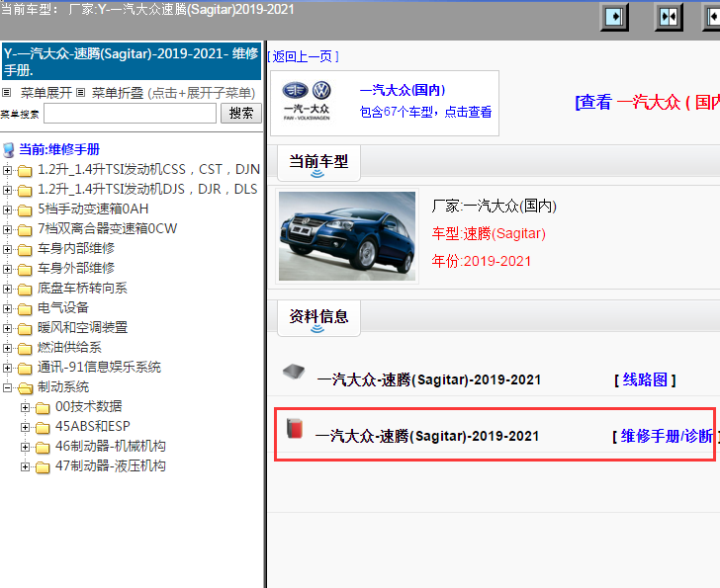Click folder icon of 5档手动变速箱0AH
This screenshot has height=588, width=720.
[x=25, y=210]
